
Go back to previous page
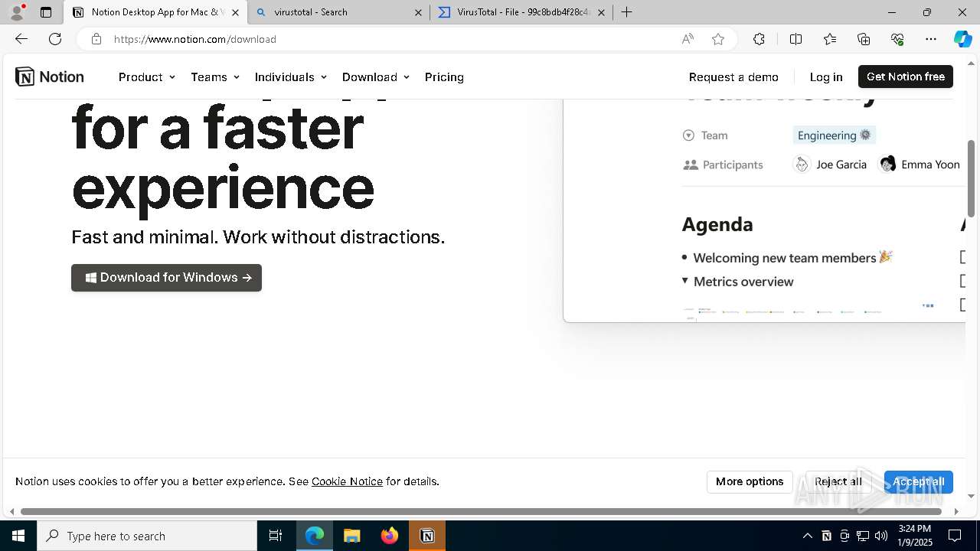pyautogui.click(x=21, y=39)
